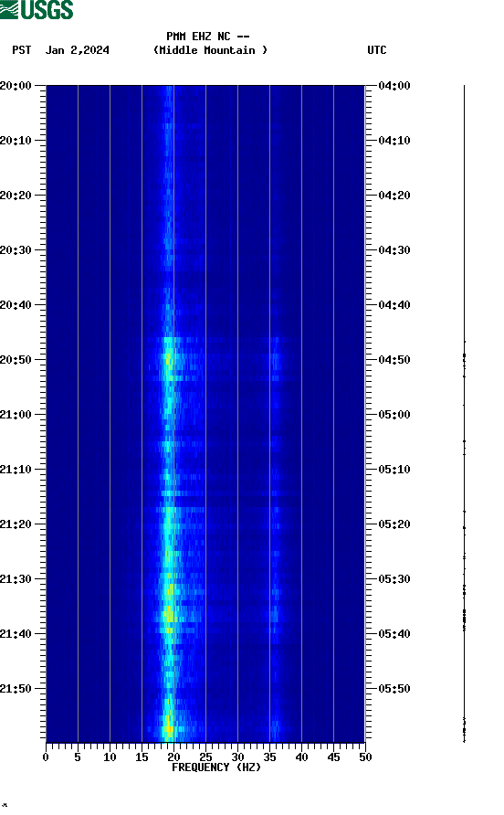Image resolution: width=504 pixels, height=815 pixels.
Task: Click the 05:20 UTC time label
Action: click(394, 524)
